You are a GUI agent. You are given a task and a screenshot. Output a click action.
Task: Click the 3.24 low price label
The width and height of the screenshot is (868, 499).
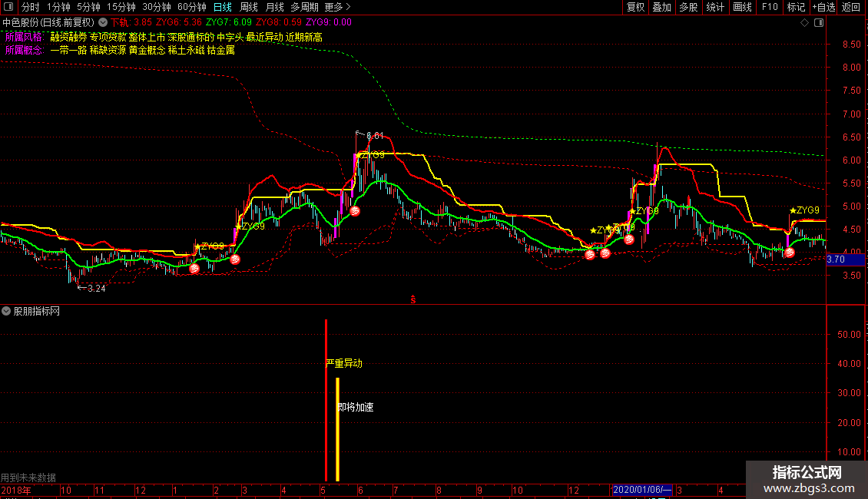click(96, 288)
